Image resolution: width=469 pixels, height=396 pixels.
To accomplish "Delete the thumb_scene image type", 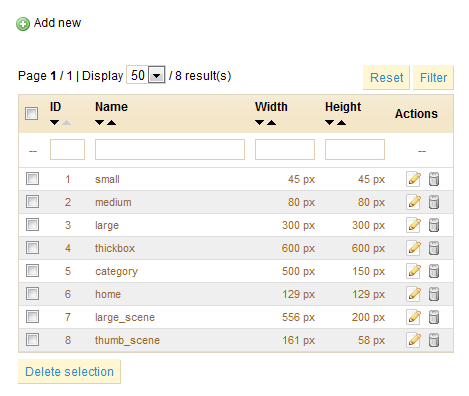I will click(434, 340).
